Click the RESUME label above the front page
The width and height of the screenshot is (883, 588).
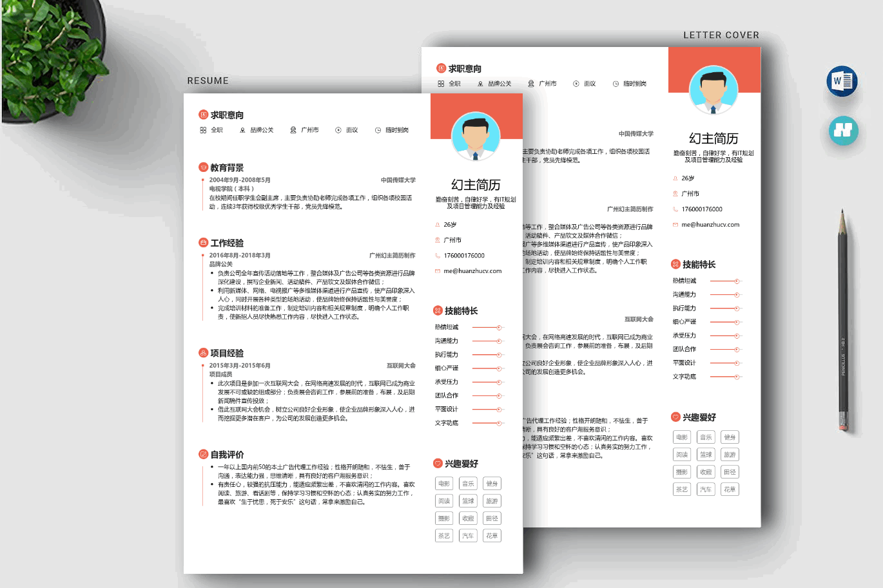208,81
